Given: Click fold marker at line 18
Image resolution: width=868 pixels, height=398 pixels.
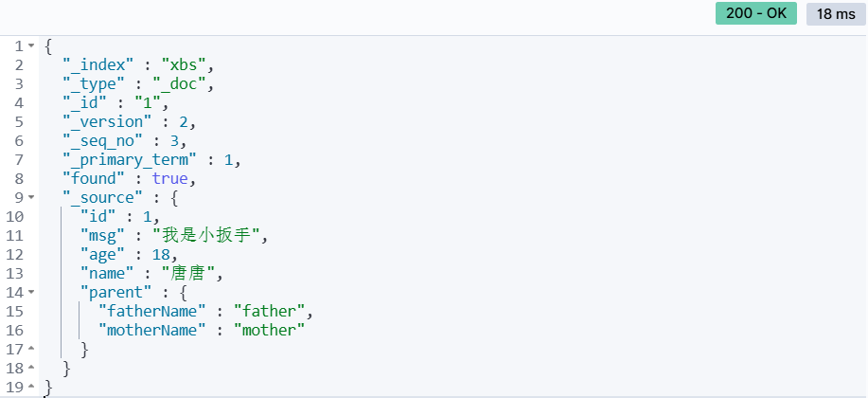Looking at the screenshot, I should (31, 368).
